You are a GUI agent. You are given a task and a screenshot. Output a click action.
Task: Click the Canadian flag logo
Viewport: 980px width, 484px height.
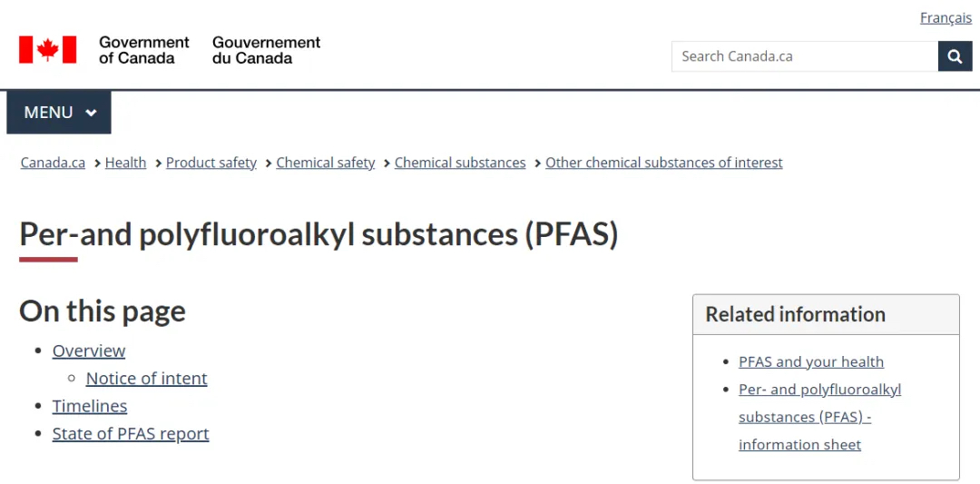pos(47,50)
